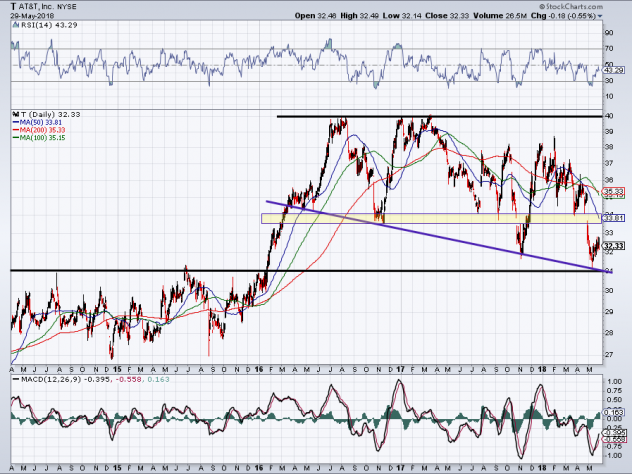This screenshot has height=474, width=632.
Task: Select the RSI axis label 70
Action: [x=609, y=48]
